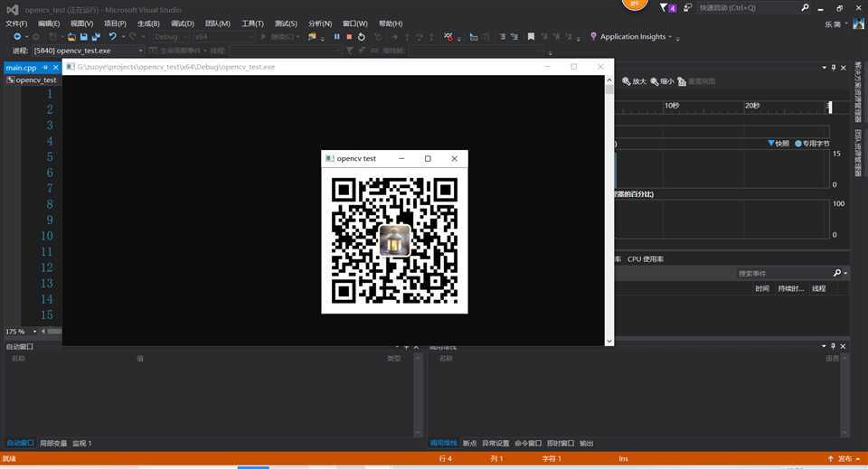Click the notifications flag icon
This screenshot has height=469, width=868.
click(665, 7)
